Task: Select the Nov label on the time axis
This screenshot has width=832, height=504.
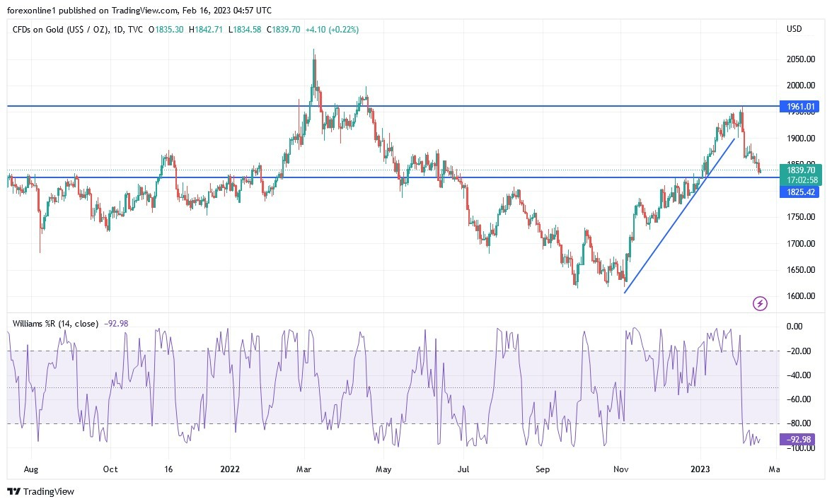Action: tap(620, 469)
